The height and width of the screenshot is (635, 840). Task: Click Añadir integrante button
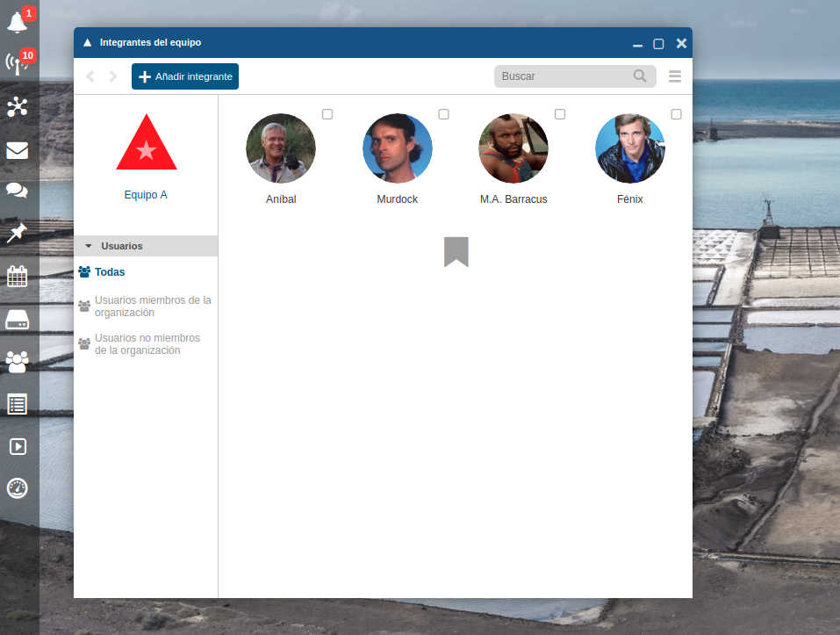(185, 76)
